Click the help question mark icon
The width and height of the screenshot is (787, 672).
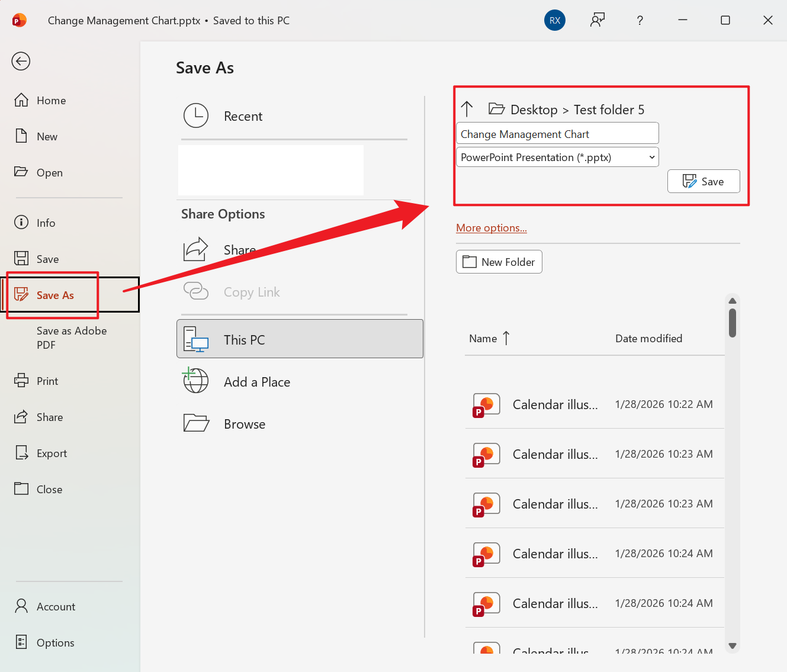(x=640, y=20)
